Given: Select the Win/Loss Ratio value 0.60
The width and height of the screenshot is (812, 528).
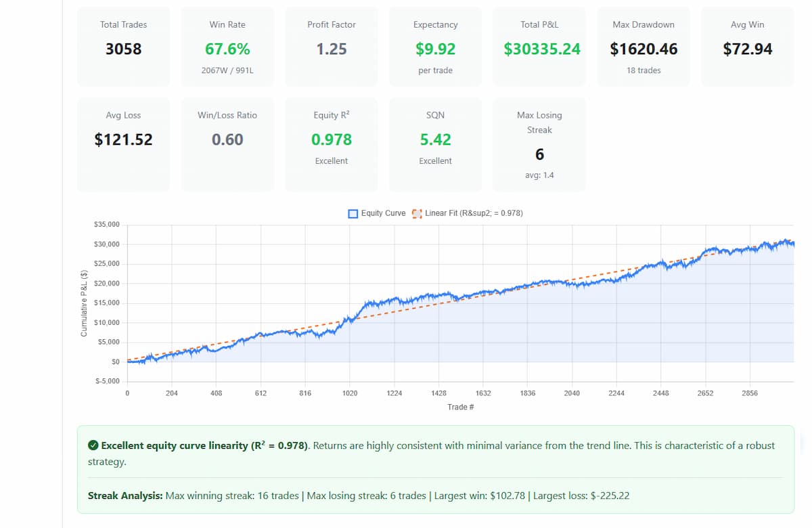Looking at the screenshot, I should tap(227, 139).
